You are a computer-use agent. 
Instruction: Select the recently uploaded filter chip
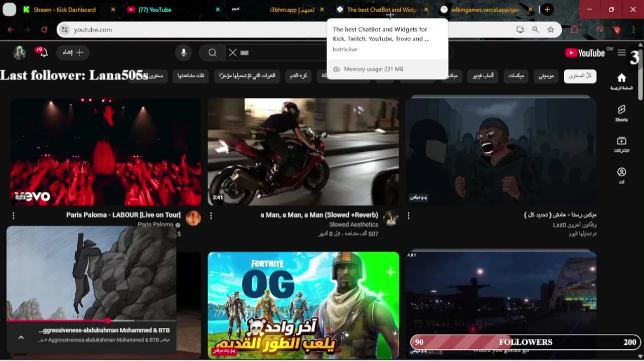247,76
